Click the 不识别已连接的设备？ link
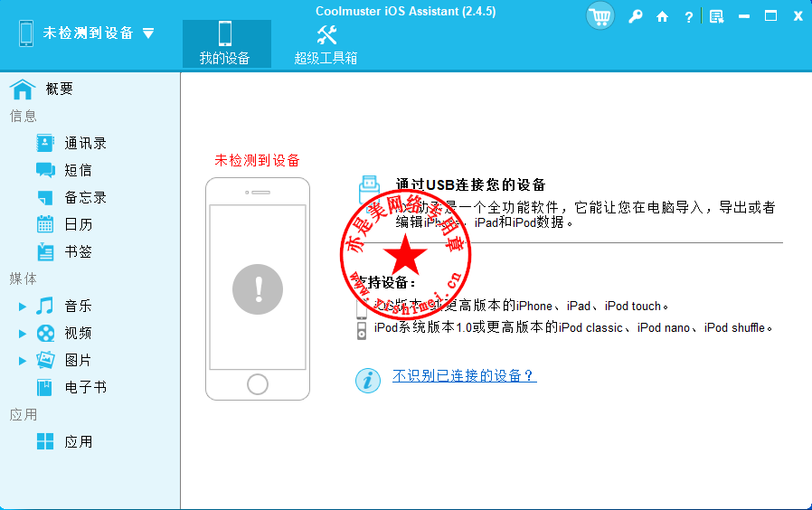Image resolution: width=812 pixels, height=510 pixels. 465,376
